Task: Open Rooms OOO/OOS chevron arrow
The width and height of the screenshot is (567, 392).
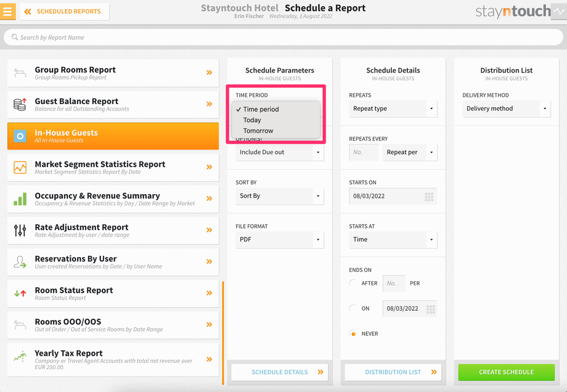Action: pyautogui.click(x=209, y=324)
